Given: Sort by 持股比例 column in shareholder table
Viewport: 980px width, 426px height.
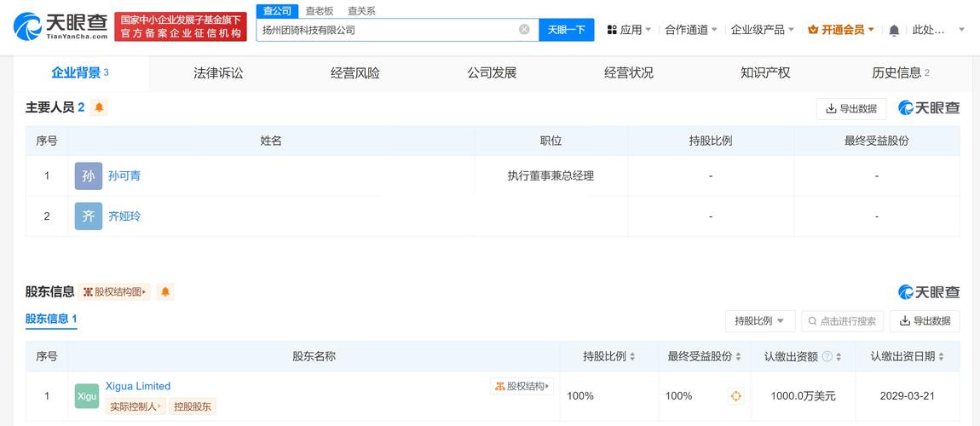Looking at the screenshot, I should coord(631,357).
